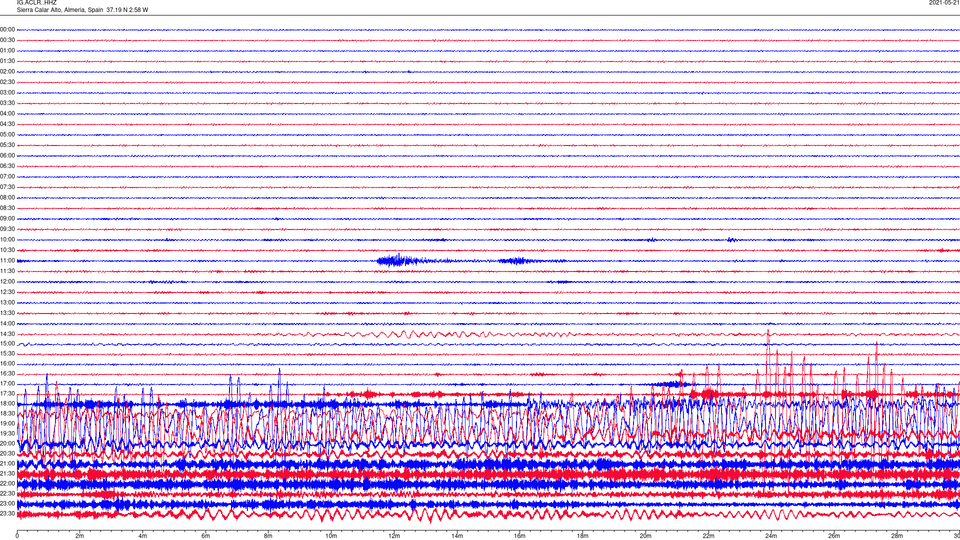Select the 06:30 row label

[x=7, y=166]
